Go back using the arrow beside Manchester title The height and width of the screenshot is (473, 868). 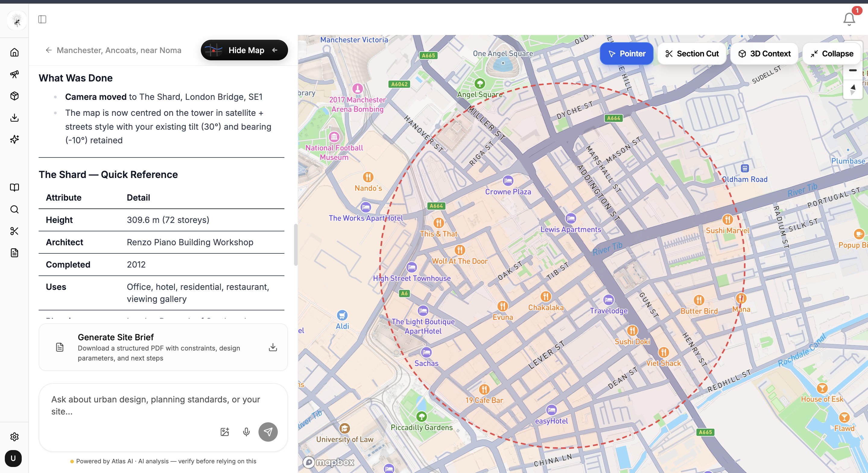pyautogui.click(x=49, y=50)
